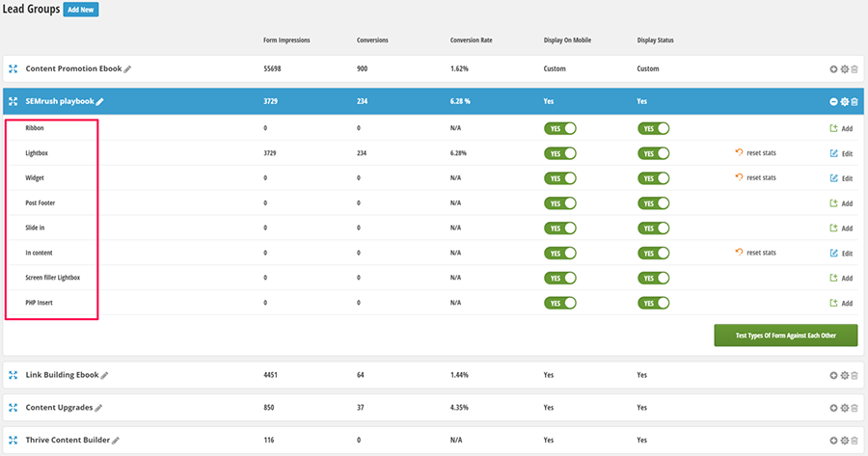
Task: Edit the Lightbox form
Action: (x=841, y=153)
